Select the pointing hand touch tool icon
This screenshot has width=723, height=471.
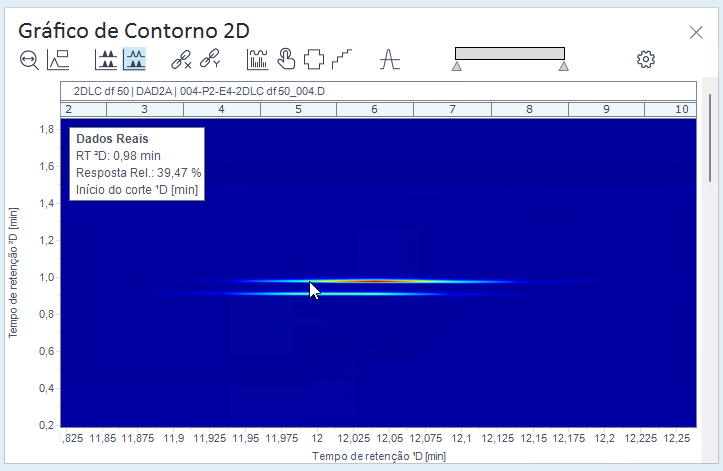(286, 59)
